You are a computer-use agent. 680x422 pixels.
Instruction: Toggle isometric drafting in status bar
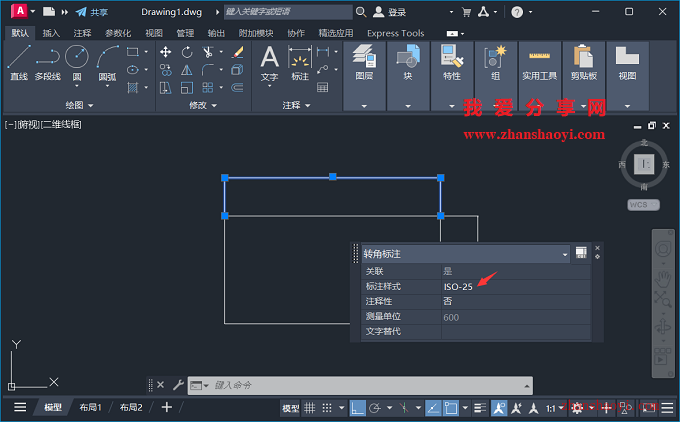(x=404, y=408)
